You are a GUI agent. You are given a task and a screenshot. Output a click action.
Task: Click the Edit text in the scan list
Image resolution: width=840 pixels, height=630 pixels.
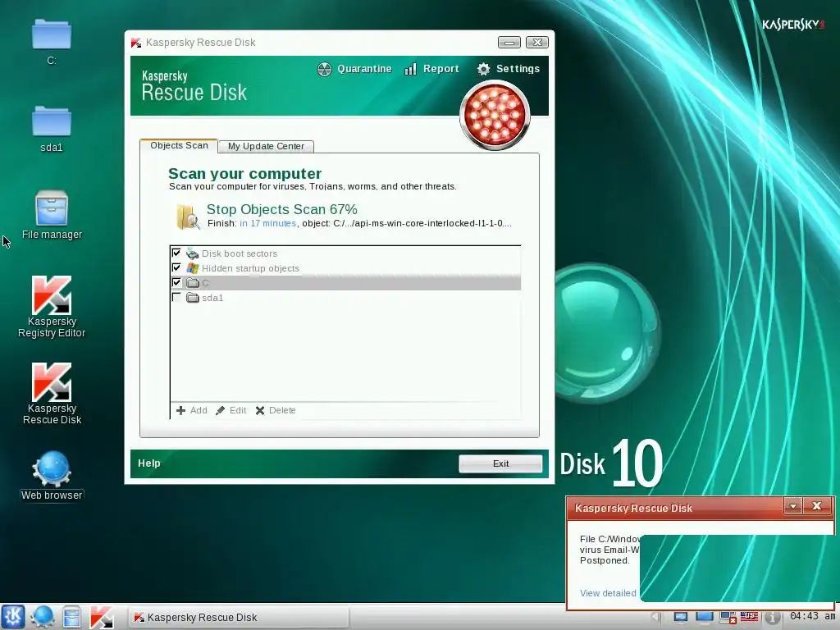pos(238,410)
